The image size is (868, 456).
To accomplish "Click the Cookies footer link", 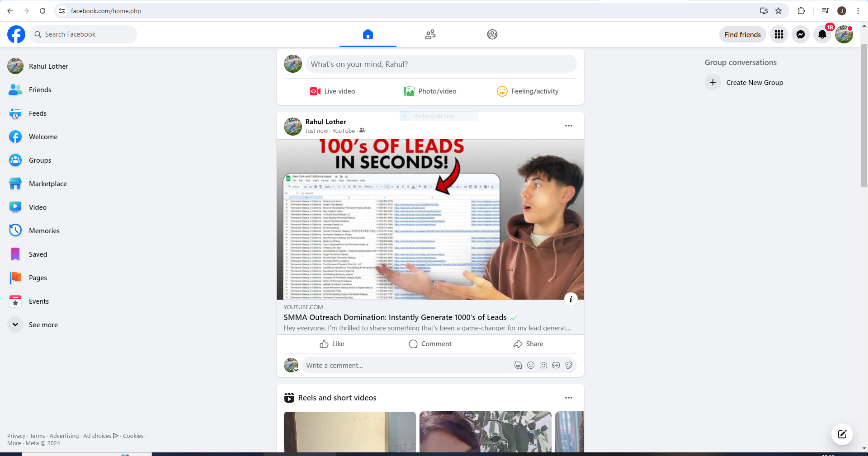I will point(133,436).
